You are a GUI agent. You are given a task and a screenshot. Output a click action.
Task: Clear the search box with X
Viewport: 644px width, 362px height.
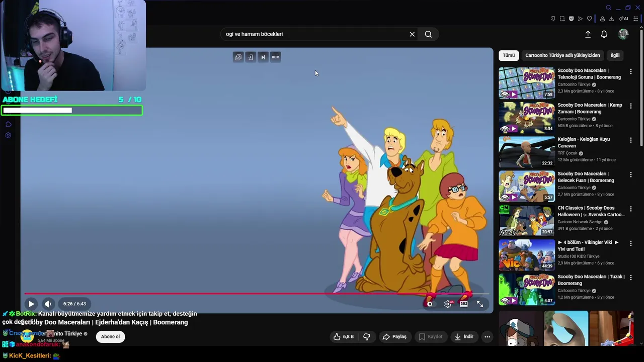pos(412,34)
